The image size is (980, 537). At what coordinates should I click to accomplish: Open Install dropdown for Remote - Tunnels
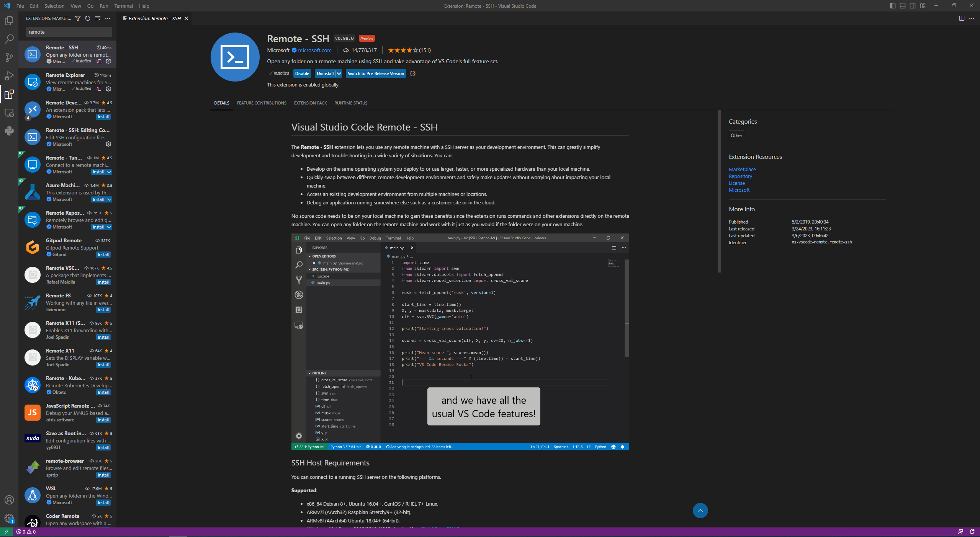(x=109, y=172)
